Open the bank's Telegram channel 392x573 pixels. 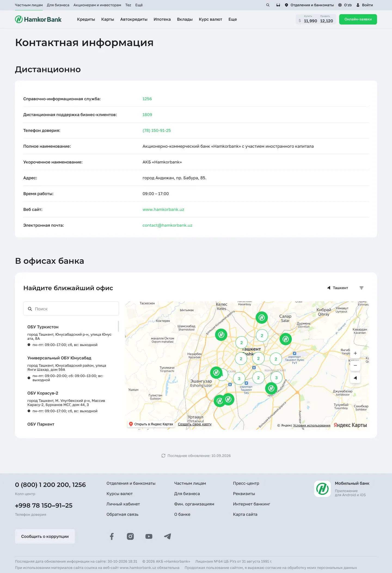tap(167, 536)
